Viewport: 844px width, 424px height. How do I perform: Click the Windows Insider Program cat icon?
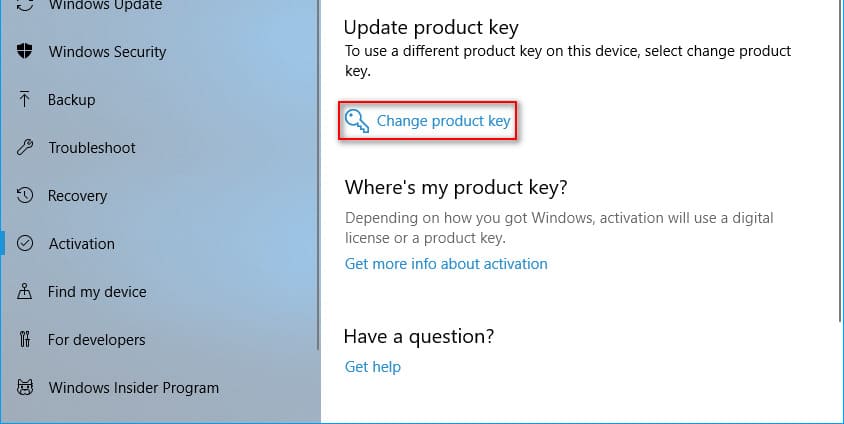coord(26,388)
